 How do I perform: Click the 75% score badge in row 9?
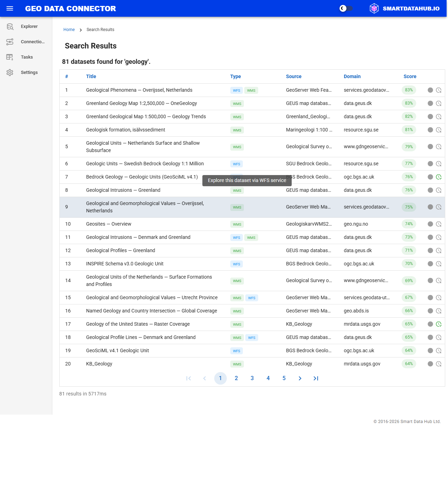tap(409, 207)
